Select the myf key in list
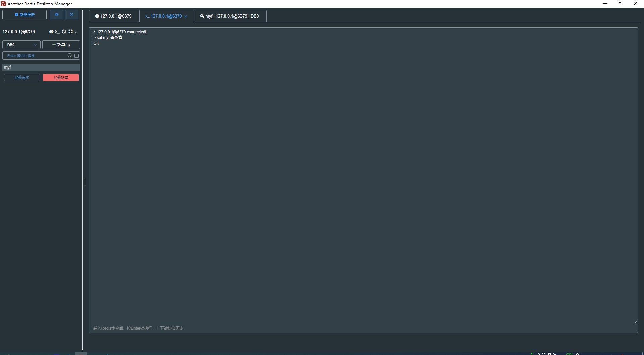The image size is (644, 355). click(x=41, y=67)
